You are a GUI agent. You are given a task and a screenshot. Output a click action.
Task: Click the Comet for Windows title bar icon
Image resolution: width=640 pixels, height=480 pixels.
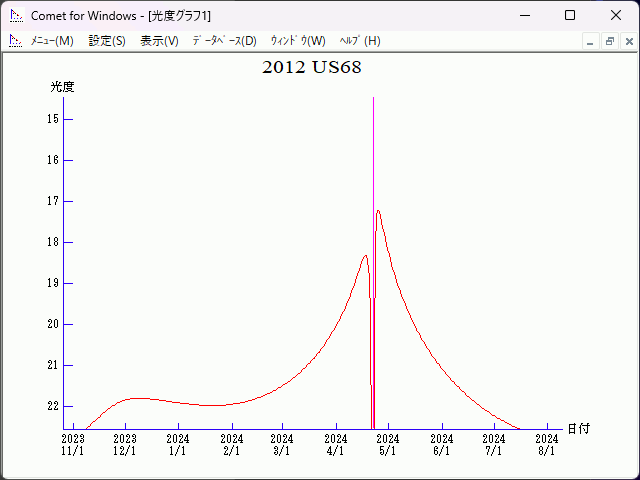[x=15, y=15]
